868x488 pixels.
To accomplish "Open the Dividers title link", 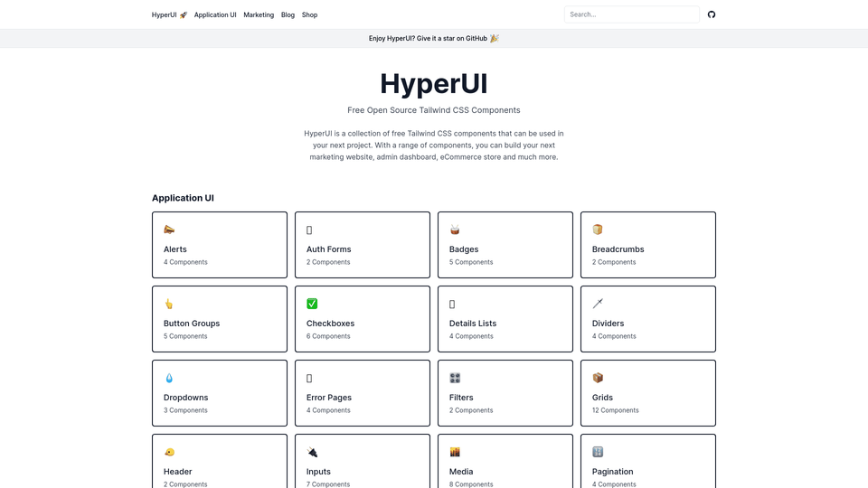I will coord(608,324).
